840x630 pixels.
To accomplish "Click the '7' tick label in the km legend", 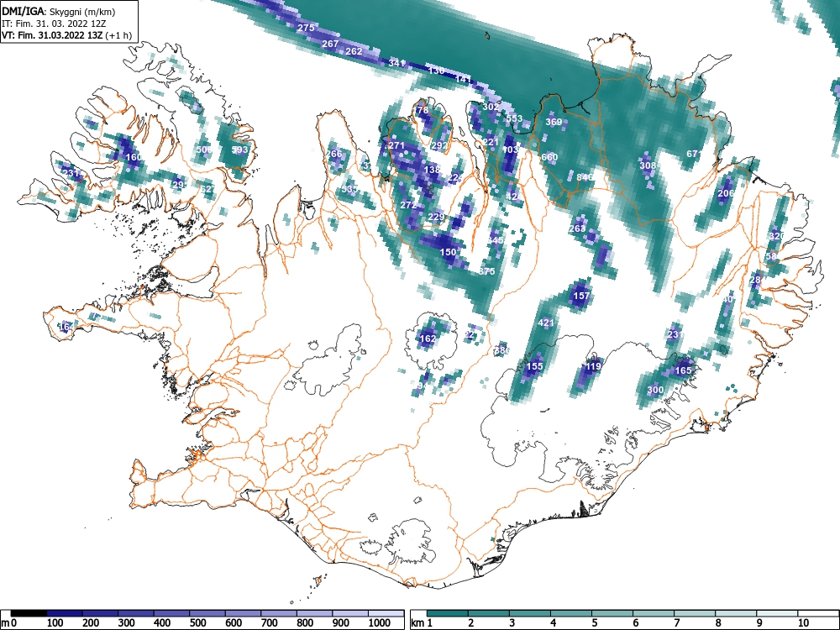I will tap(676, 623).
